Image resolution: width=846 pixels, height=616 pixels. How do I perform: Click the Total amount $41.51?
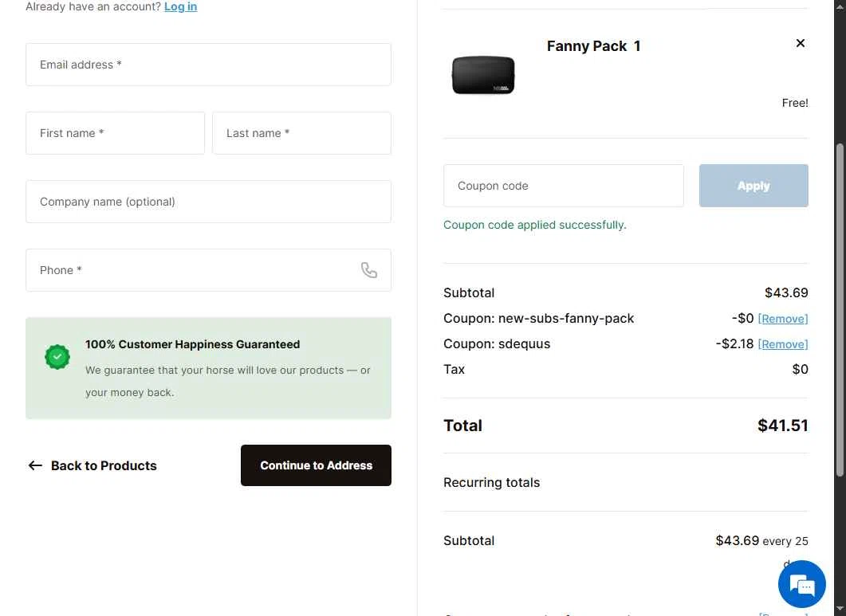(783, 426)
